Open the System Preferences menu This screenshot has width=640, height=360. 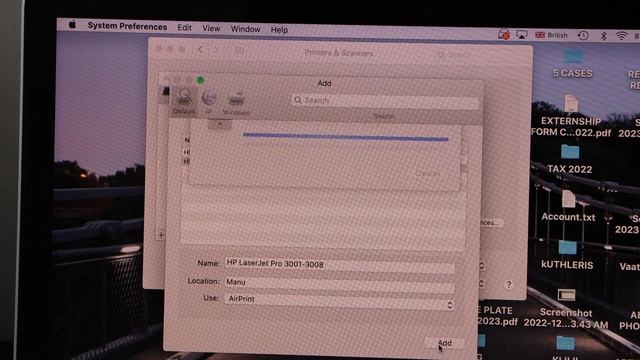click(x=127, y=26)
